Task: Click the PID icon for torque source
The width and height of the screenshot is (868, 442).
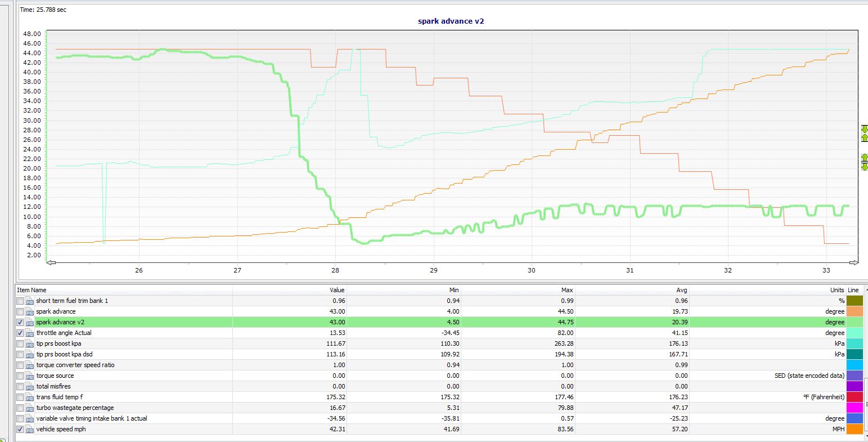Action: point(30,376)
